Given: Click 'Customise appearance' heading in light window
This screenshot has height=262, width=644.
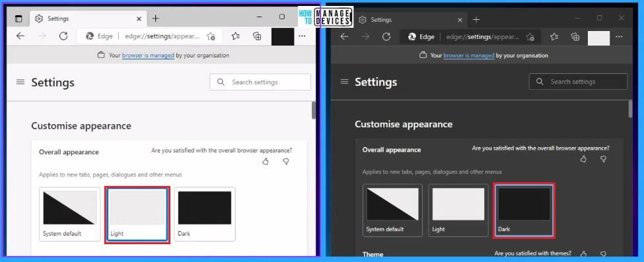Looking at the screenshot, I should tap(81, 125).
